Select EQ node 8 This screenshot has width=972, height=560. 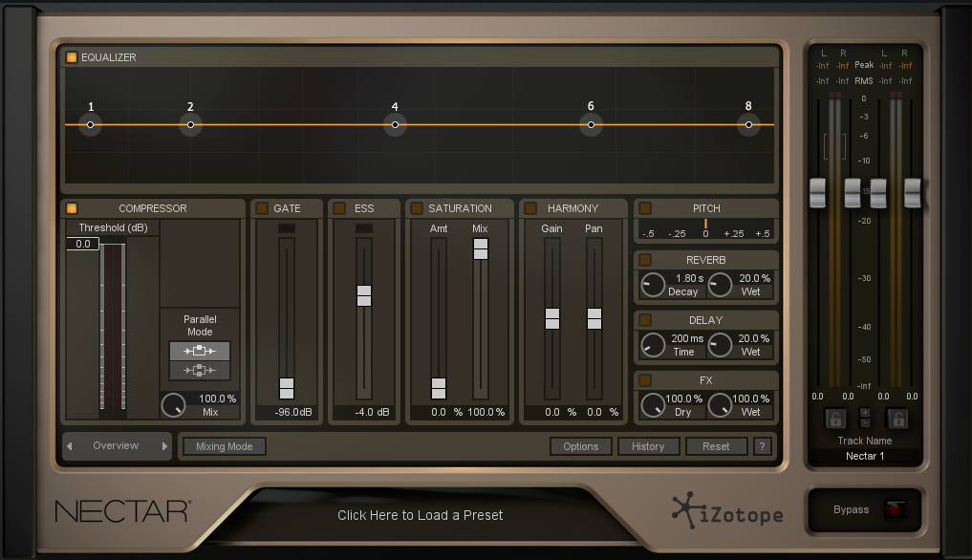749,124
